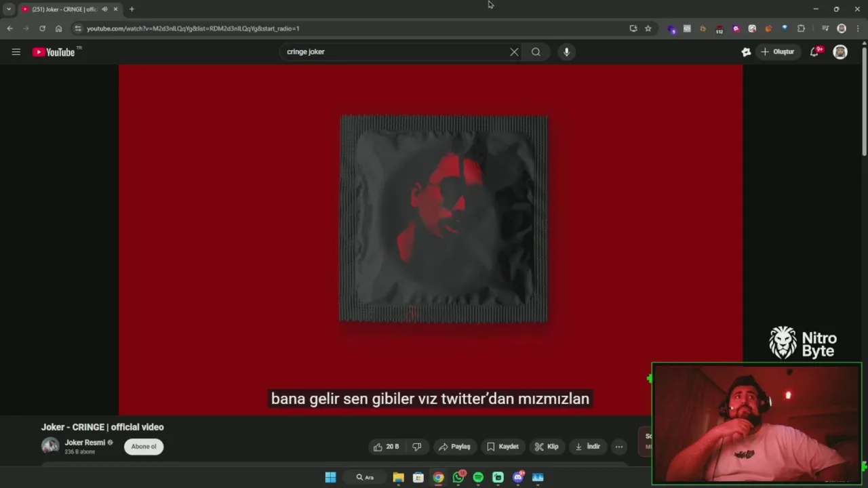868x488 pixels.
Task: Open the Chrome extensions puzzle menu
Action: [801, 28]
